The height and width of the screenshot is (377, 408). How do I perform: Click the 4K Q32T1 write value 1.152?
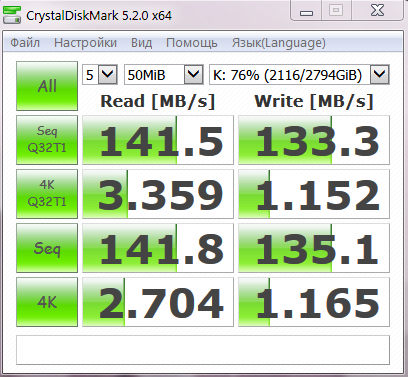coord(314,194)
